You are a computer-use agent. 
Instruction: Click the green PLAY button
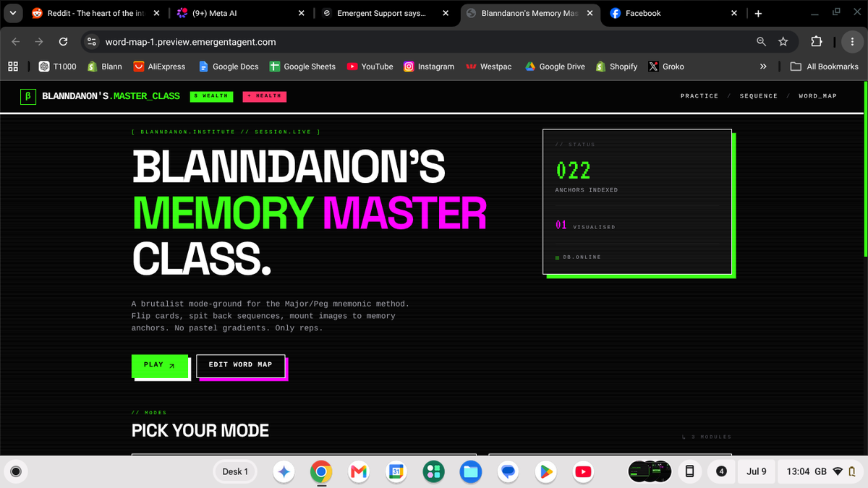click(x=160, y=365)
